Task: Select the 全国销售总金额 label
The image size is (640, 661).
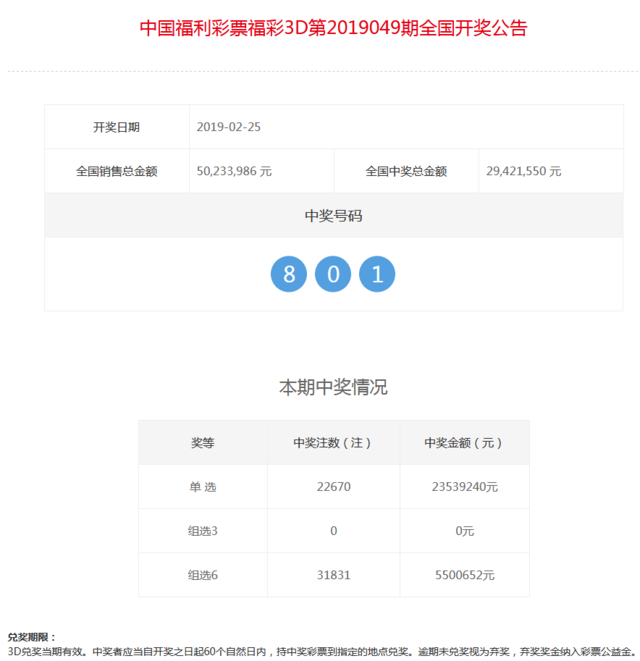Action: coord(117,171)
